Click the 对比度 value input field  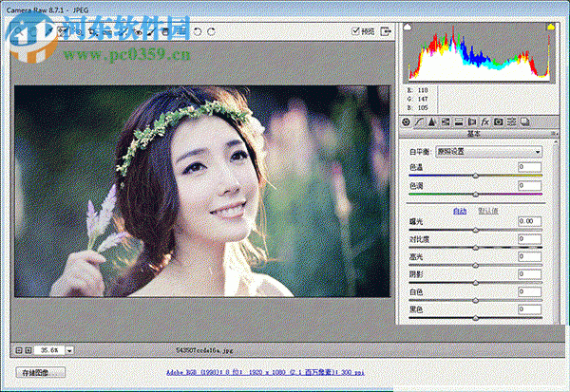click(530, 239)
